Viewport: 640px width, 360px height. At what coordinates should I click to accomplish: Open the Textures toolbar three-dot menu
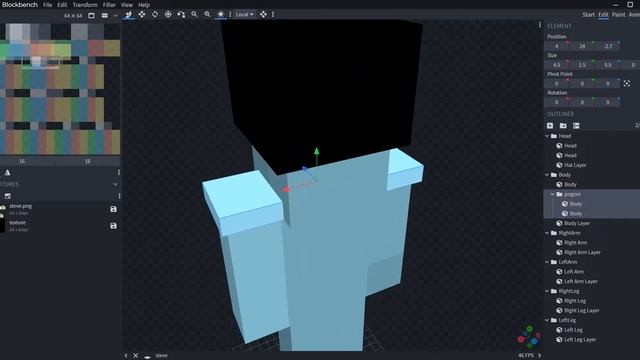click(119, 196)
